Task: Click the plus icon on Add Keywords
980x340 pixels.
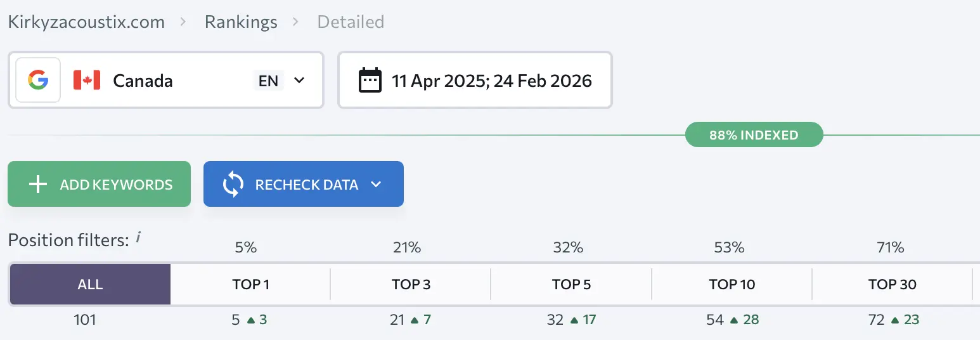Action: [39, 185]
